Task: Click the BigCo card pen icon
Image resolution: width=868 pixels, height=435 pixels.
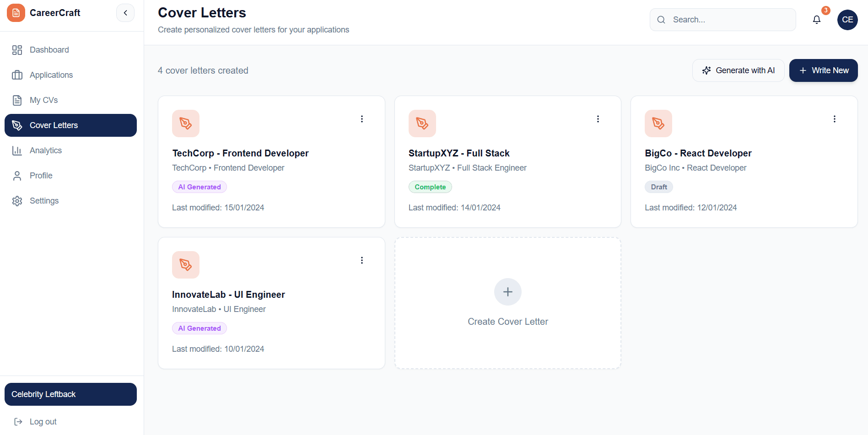Action: pyautogui.click(x=658, y=124)
